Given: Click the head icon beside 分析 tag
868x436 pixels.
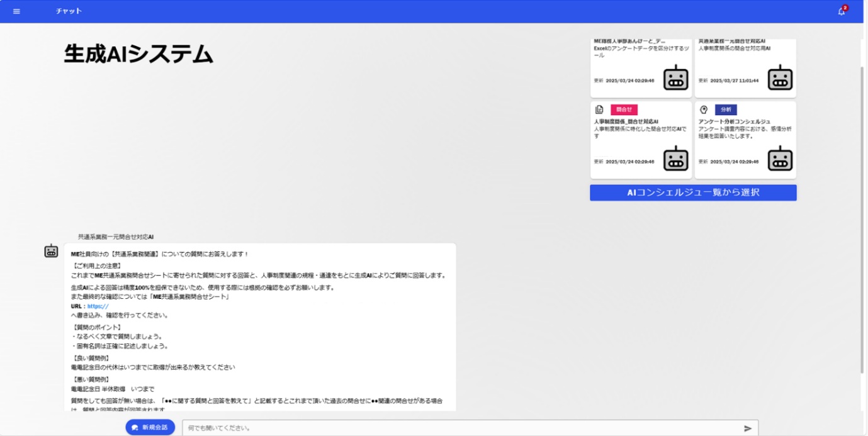Looking at the screenshot, I should click(x=704, y=109).
